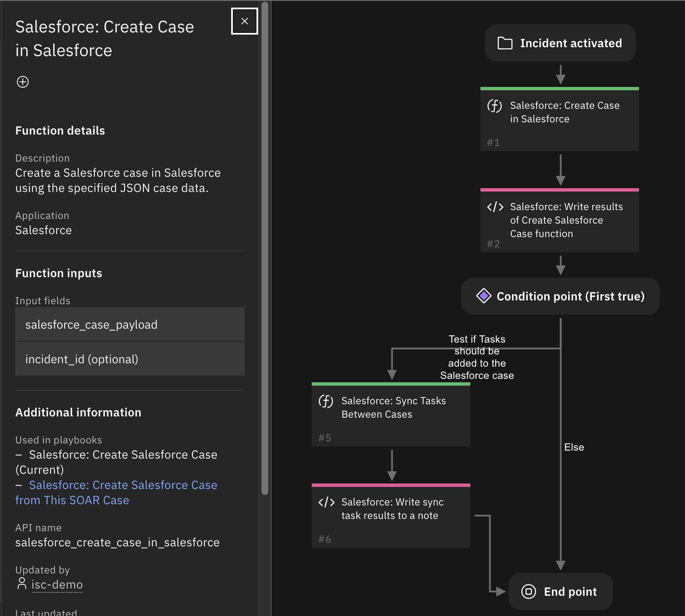
Task: Click the side panel vertical scrollbar
Action: pos(265,248)
